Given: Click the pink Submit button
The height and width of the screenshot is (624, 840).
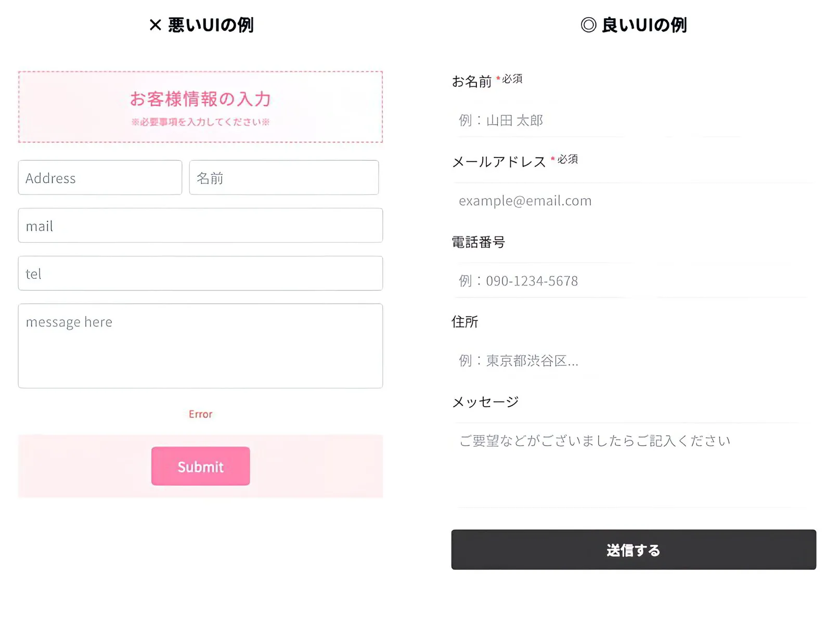Looking at the screenshot, I should point(200,466).
